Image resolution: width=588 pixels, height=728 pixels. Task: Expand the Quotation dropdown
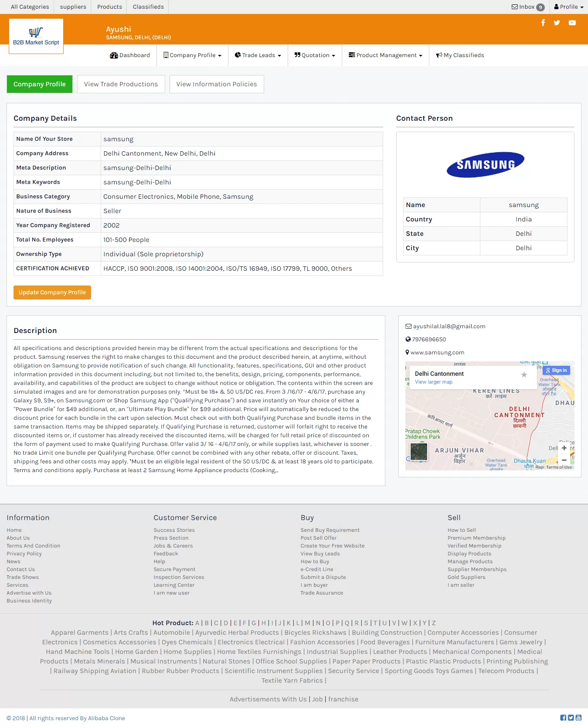[x=315, y=55]
